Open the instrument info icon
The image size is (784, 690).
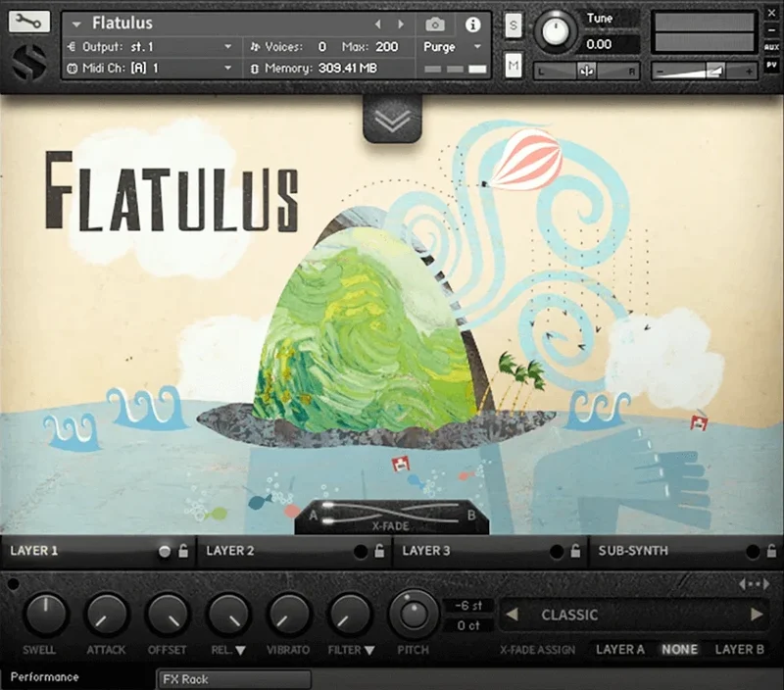click(472, 24)
